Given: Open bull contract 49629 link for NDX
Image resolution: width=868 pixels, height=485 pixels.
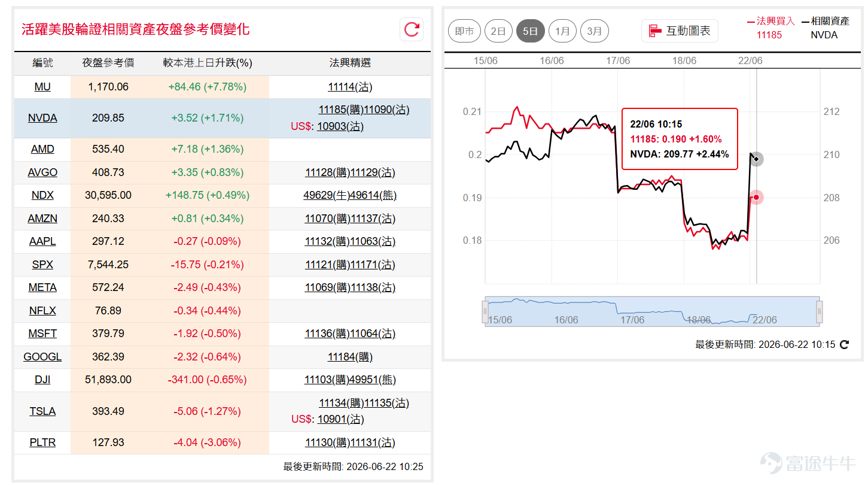Looking at the screenshot, I should pyautogui.click(x=327, y=195).
